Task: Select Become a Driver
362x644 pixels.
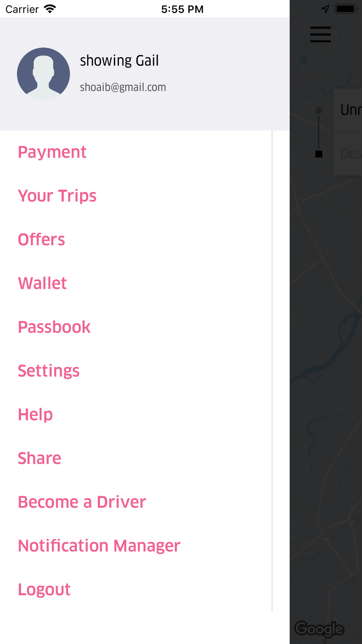Action: pos(82,502)
